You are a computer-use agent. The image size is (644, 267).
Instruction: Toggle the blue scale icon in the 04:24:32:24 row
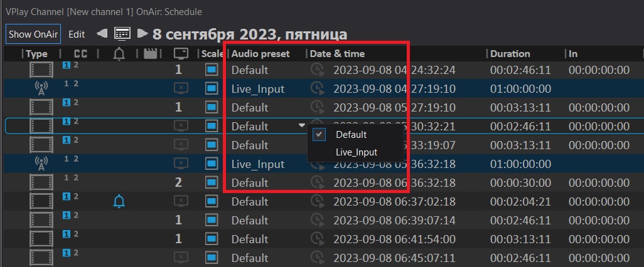point(212,70)
